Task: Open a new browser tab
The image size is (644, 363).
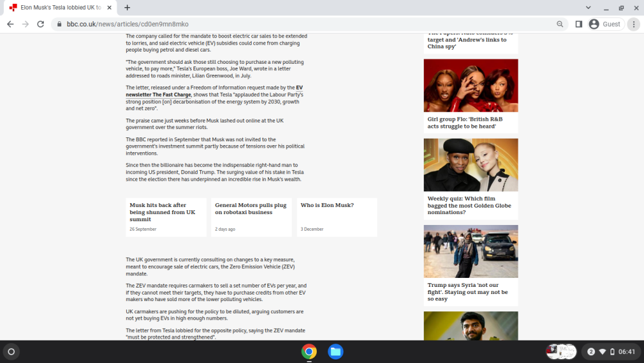Action: tap(128, 7)
